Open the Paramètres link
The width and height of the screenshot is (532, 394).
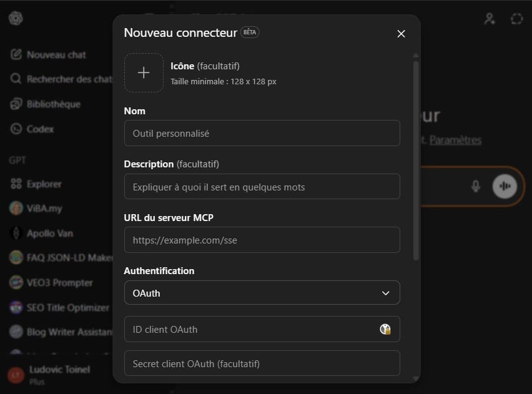point(456,140)
